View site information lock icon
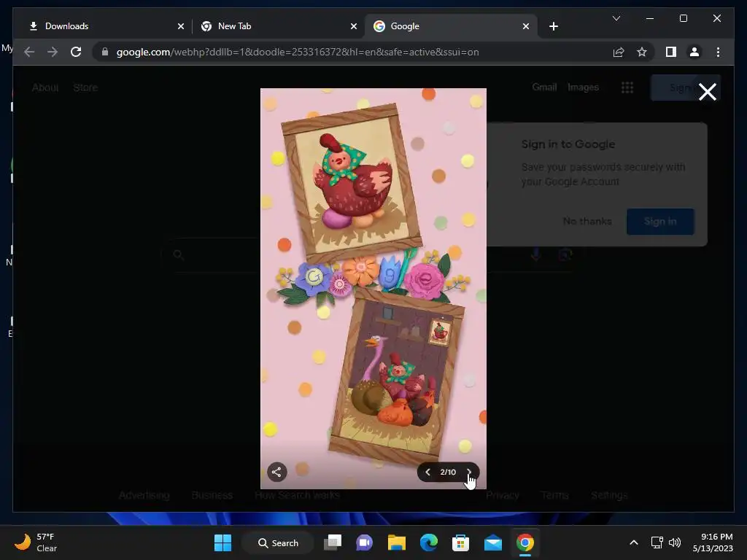The image size is (747, 560). (105, 52)
